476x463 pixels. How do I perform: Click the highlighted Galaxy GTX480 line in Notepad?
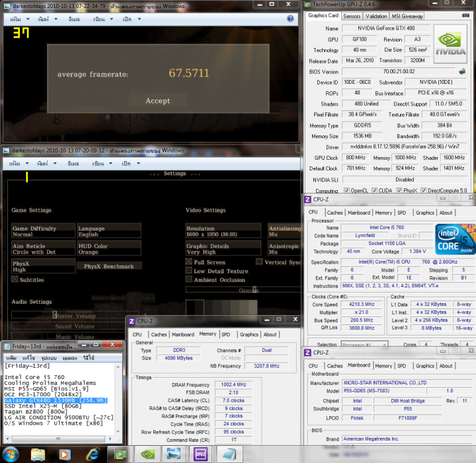[56, 400]
